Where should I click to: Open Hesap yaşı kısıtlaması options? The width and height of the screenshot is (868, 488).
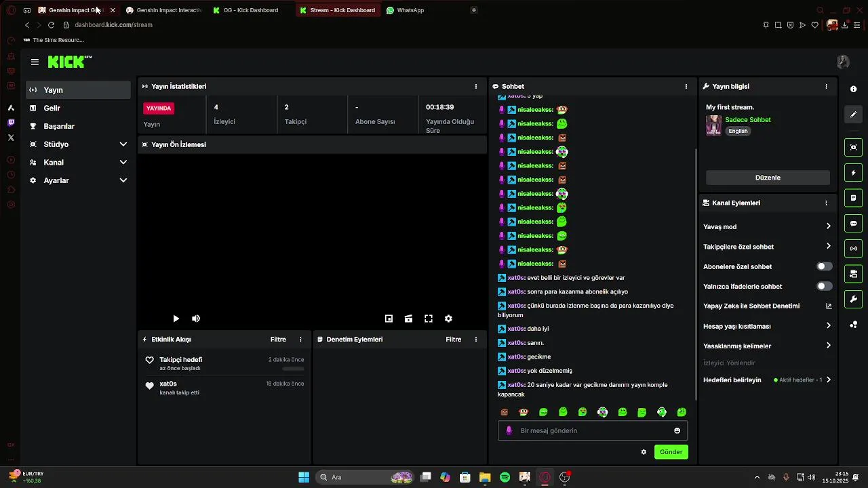point(767,326)
